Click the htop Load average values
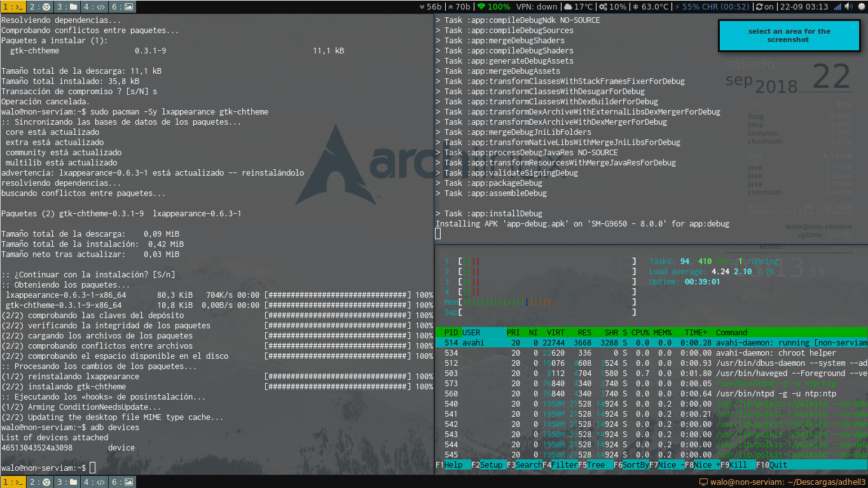The image size is (868, 488). pyautogui.click(x=743, y=272)
